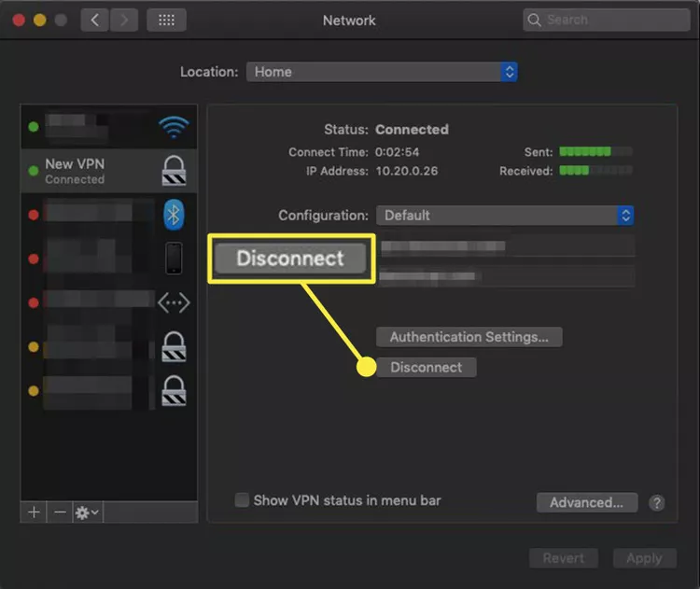Add a new network service with plus
The width and height of the screenshot is (700, 589).
(x=34, y=512)
